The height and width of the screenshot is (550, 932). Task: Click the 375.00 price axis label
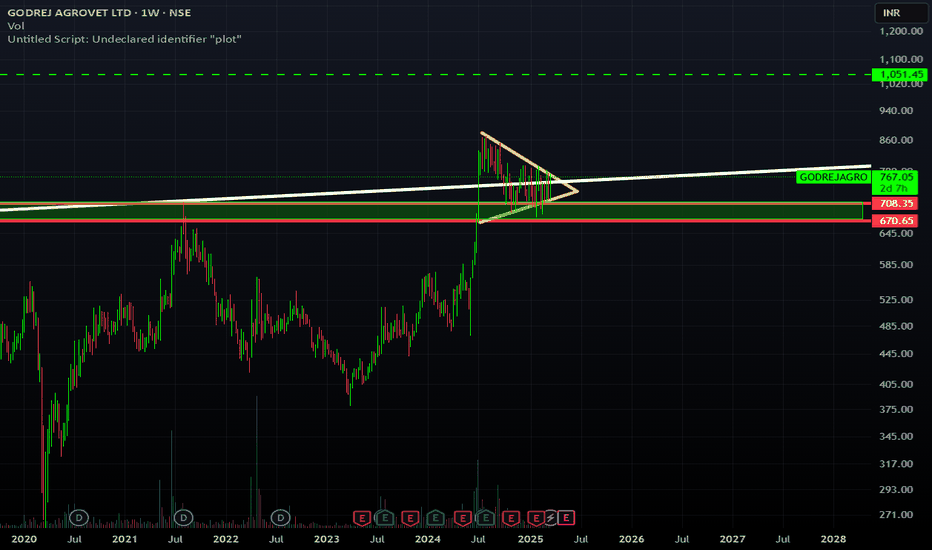pos(896,409)
